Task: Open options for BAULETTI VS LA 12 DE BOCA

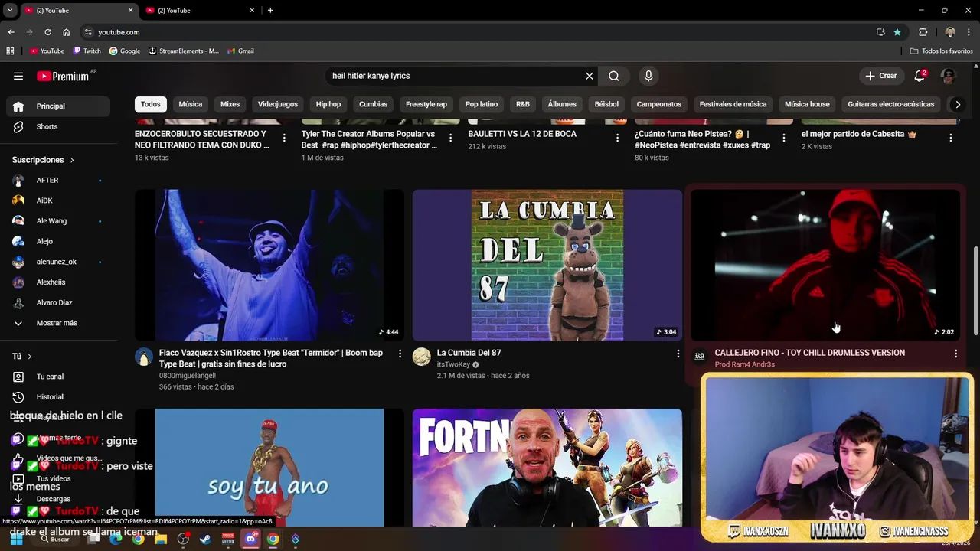Action: coord(617,138)
